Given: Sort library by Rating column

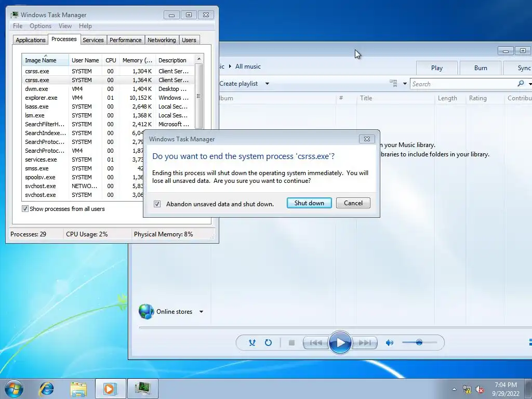Looking at the screenshot, I should point(485,98).
